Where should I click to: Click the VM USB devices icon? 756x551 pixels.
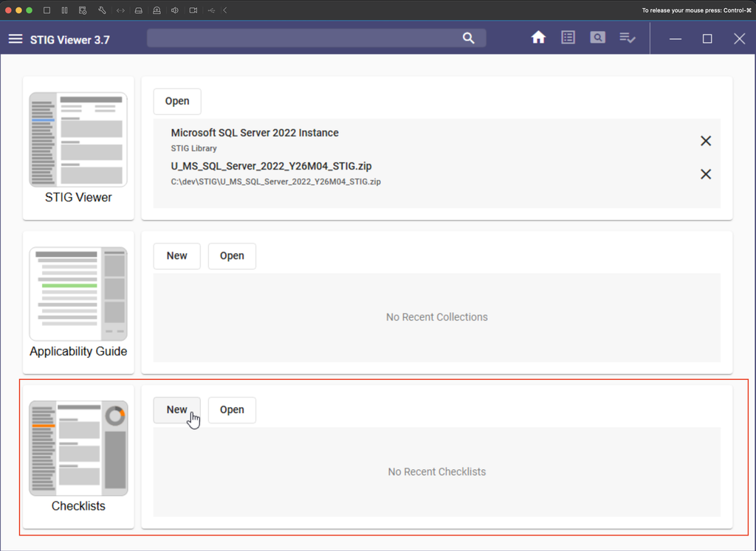click(211, 10)
